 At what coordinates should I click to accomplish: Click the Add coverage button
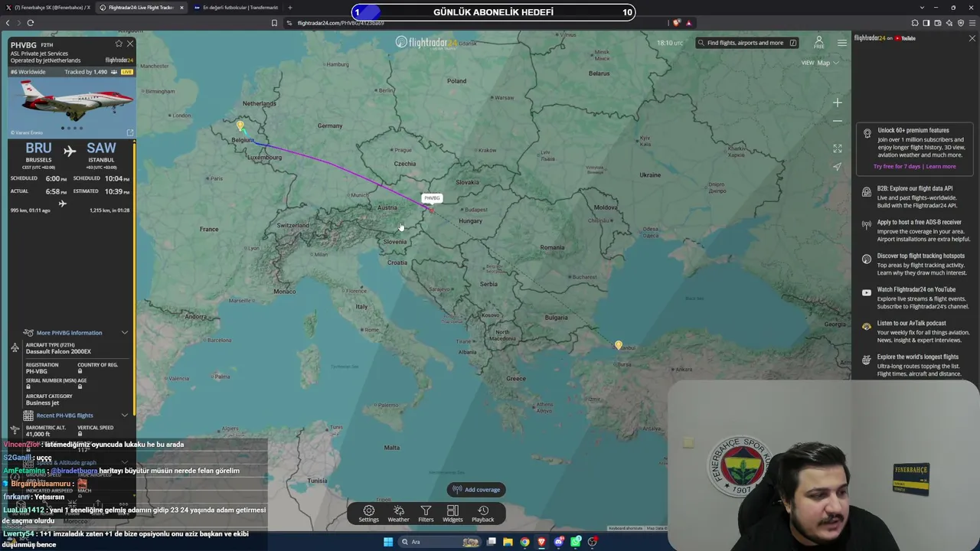pos(476,490)
